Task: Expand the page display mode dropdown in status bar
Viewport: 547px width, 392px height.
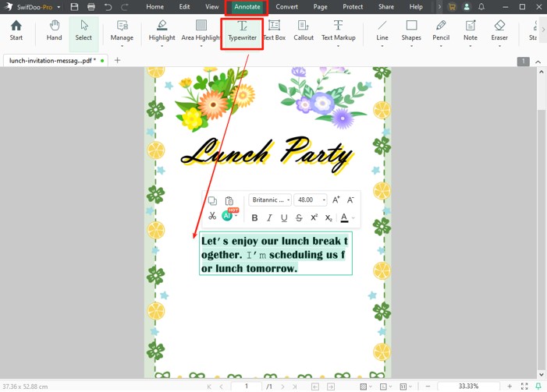Action: pos(390,386)
